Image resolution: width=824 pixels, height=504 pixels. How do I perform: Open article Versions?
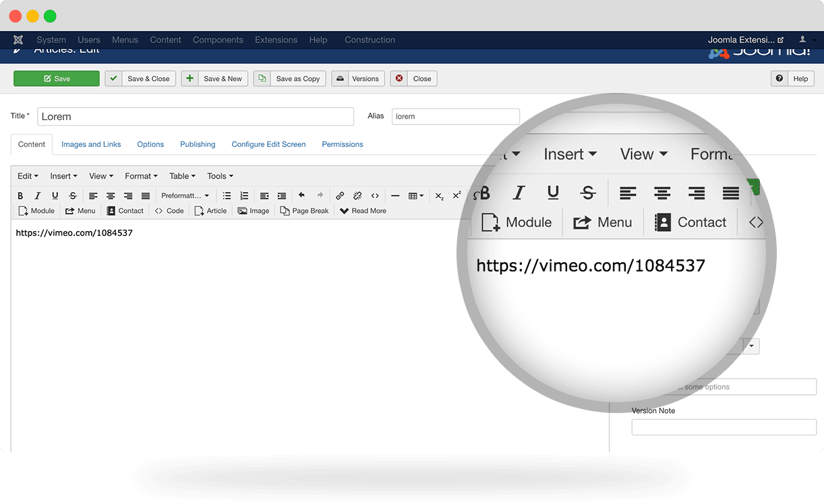pos(358,79)
